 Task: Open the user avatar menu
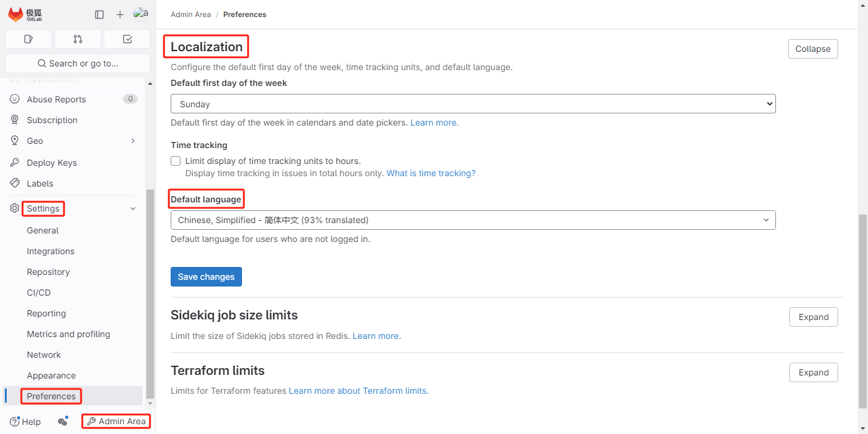pos(141,14)
